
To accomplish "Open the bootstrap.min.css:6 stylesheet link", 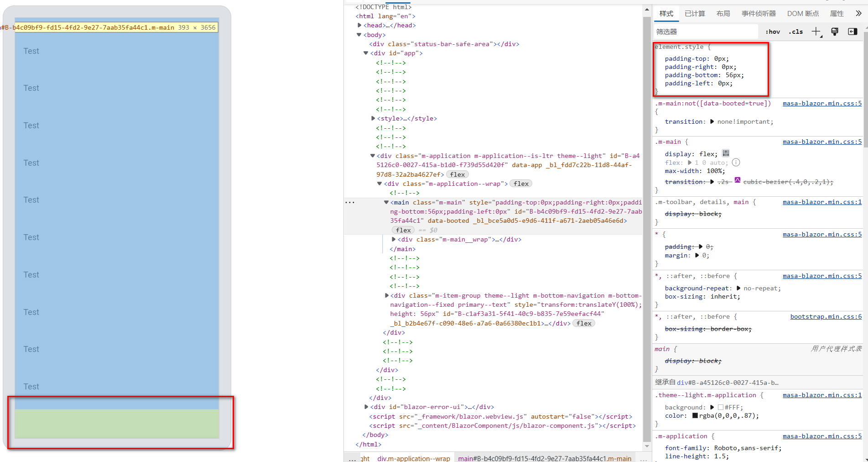I will coord(825,316).
